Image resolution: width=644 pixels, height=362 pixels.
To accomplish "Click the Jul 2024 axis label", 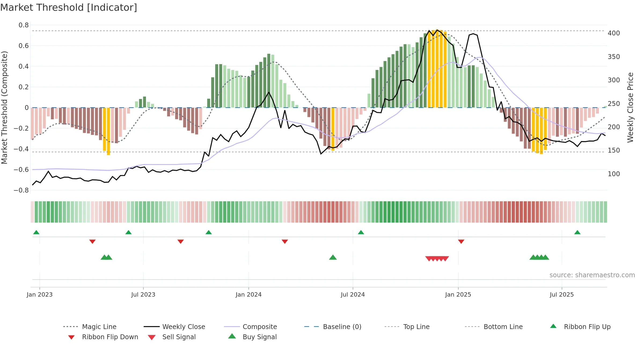I will [x=353, y=294].
